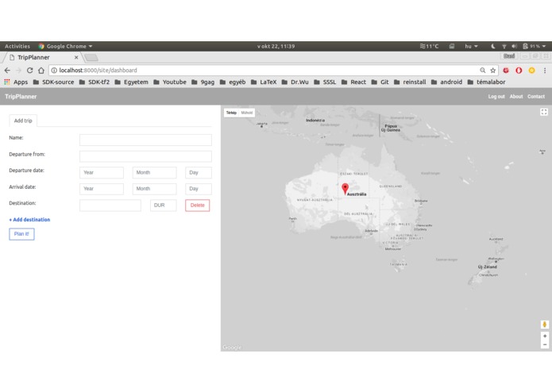Image resolution: width=552 pixels, height=392 pixels.
Task: Click the zoom magnifier icon in address bar
Action: (x=483, y=71)
